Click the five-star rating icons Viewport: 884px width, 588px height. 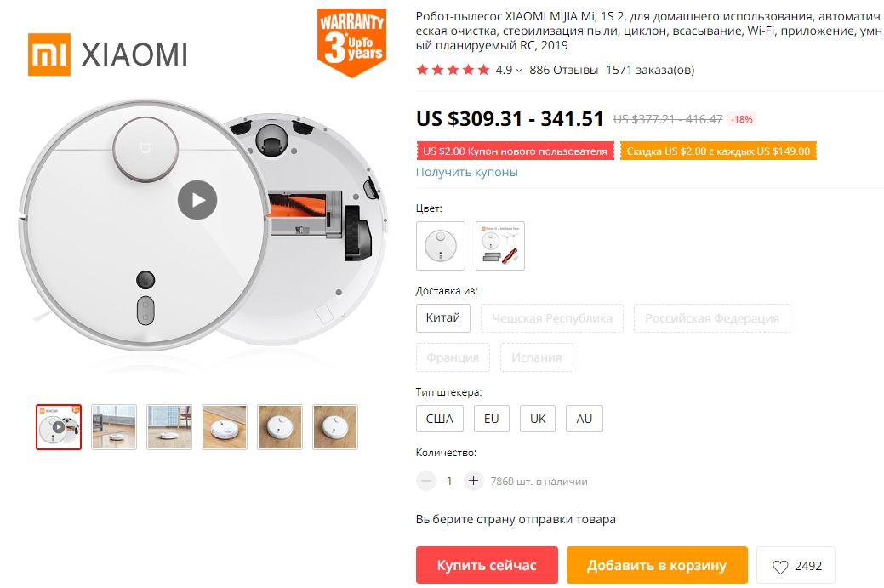(x=453, y=70)
